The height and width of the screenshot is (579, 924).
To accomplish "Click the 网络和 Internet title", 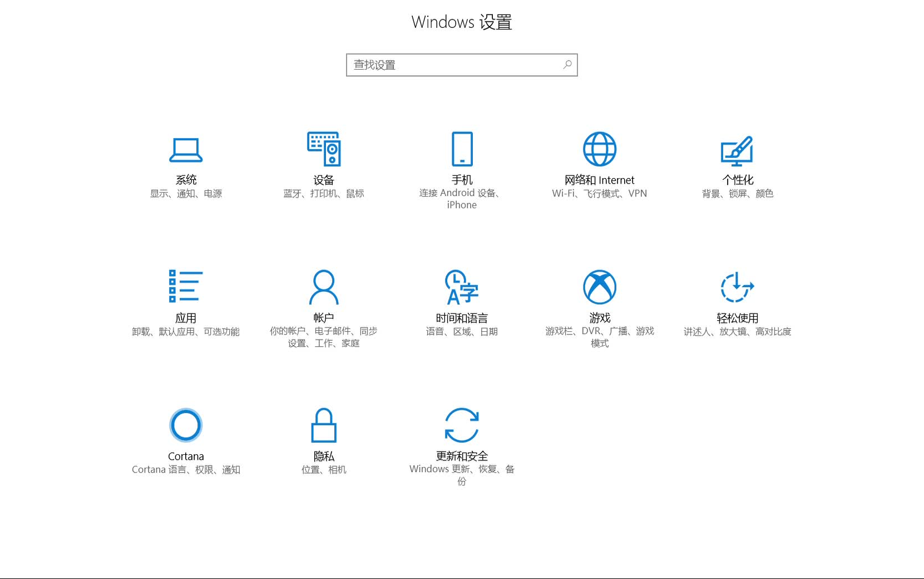I will (x=600, y=180).
